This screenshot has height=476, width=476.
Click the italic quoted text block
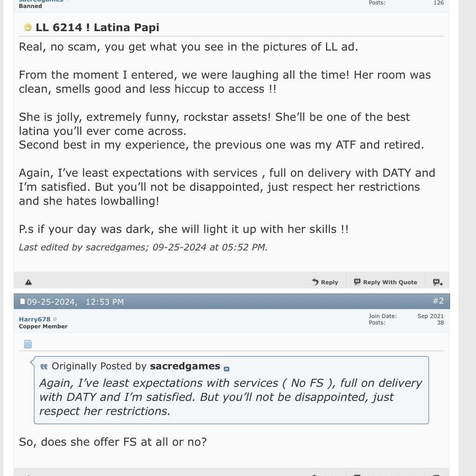click(x=231, y=397)
